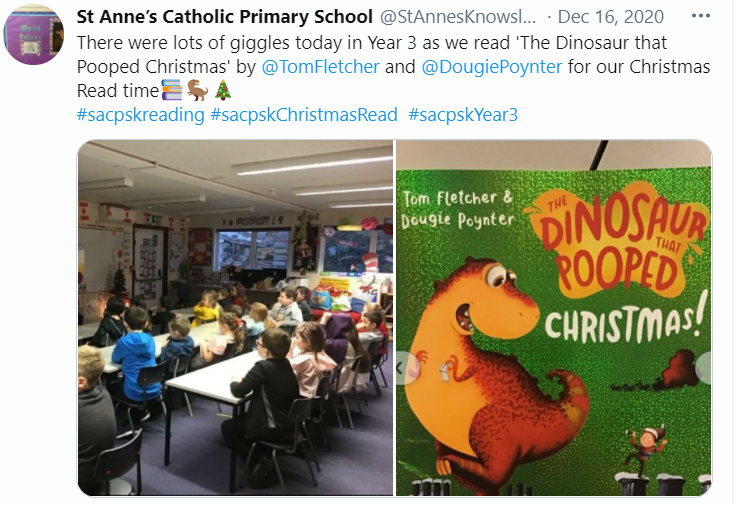Click the stack of books emoji
Screen dimensions: 738x505
point(172,90)
